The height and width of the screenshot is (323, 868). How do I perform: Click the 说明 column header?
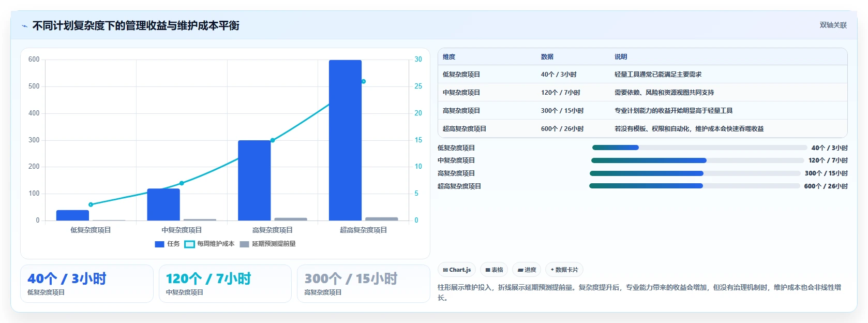point(621,57)
